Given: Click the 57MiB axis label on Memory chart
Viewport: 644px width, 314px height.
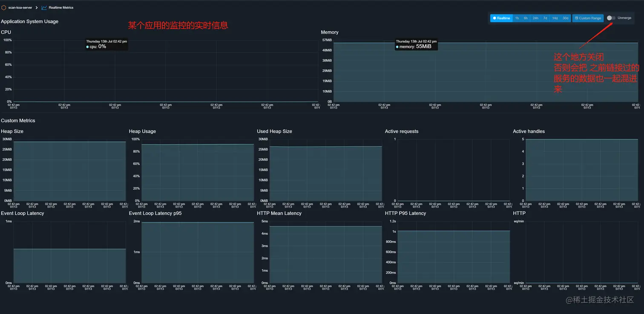Looking at the screenshot, I should click(327, 40).
